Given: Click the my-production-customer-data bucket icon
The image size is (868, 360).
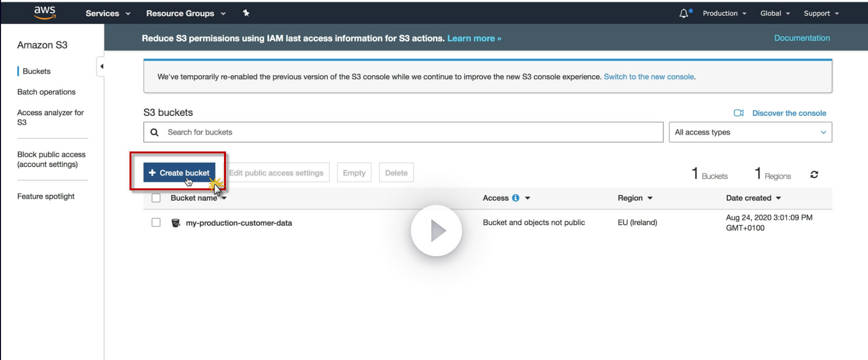Looking at the screenshot, I should [175, 223].
